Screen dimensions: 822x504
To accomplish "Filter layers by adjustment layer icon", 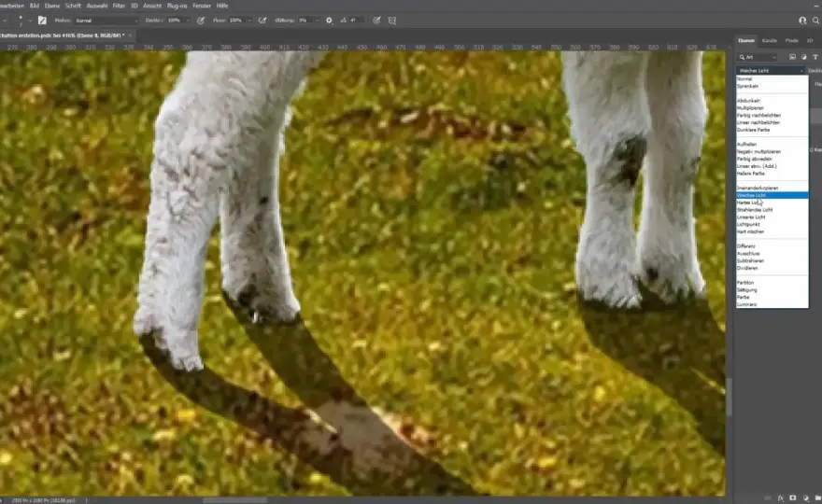I will [x=803, y=57].
